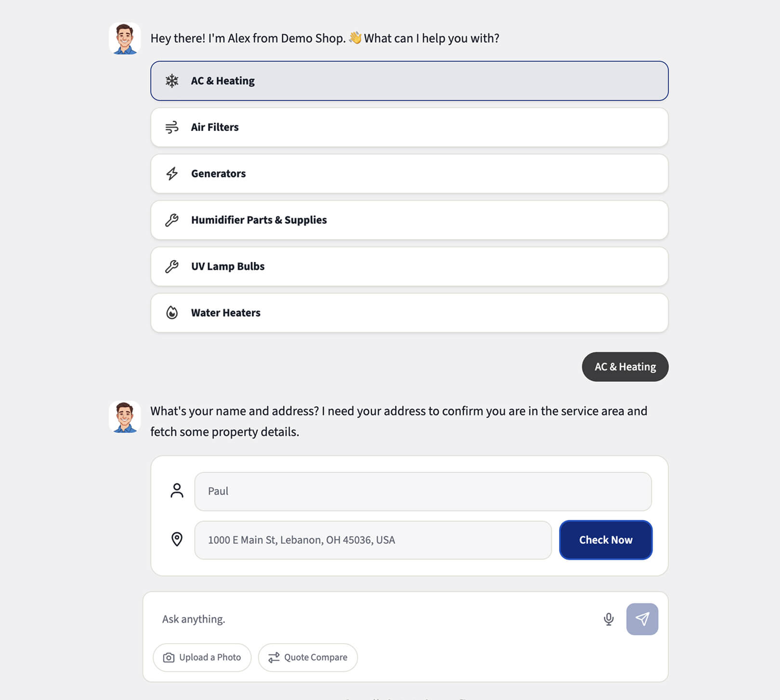
Task: Choose the Air Filters option
Action: tap(409, 127)
